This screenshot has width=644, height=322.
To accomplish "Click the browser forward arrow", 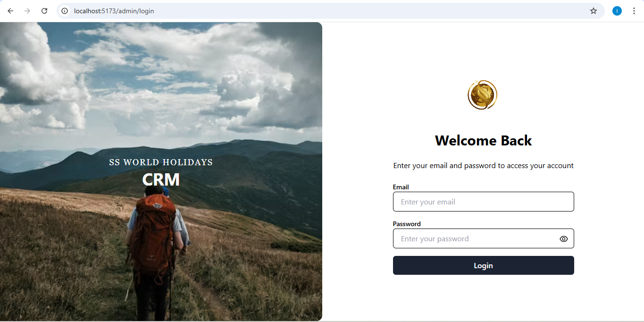I will pyautogui.click(x=27, y=11).
